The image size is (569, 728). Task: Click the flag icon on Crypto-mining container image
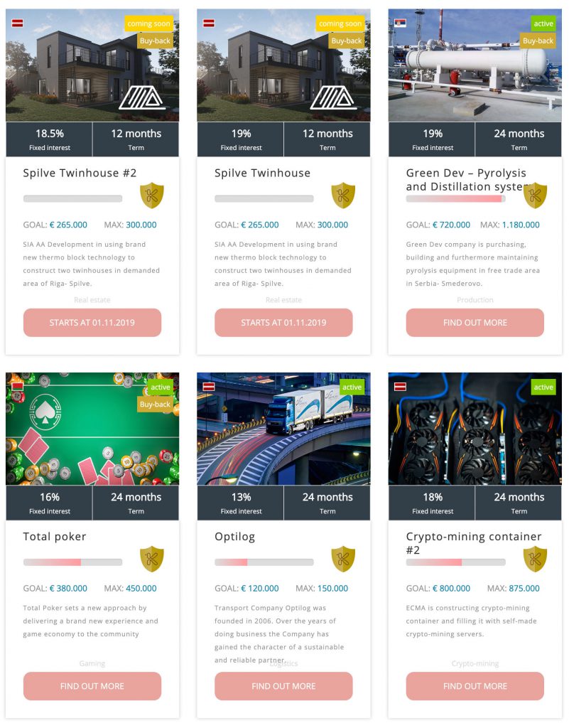[400, 386]
